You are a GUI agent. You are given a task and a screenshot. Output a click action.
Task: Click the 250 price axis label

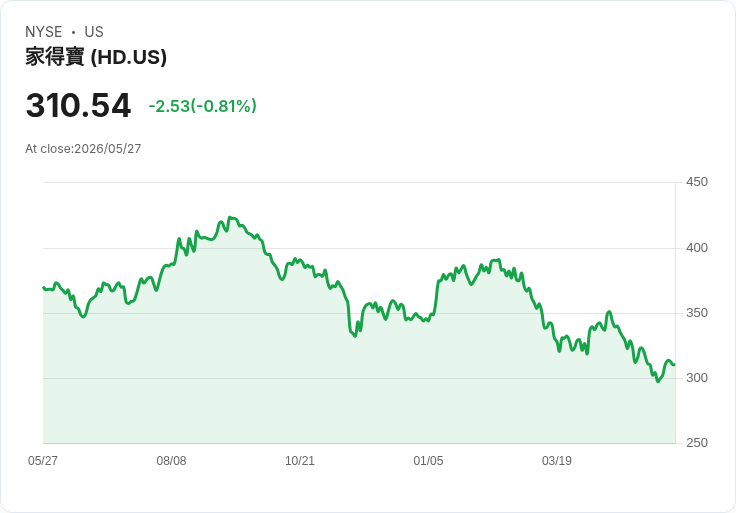[x=697, y=442]
